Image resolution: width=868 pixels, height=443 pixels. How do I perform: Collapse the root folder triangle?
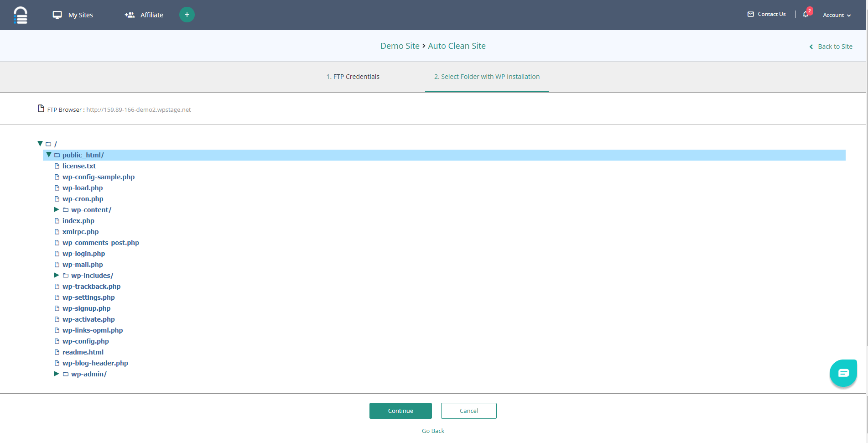pyautogui.click(x=40, y=144)
